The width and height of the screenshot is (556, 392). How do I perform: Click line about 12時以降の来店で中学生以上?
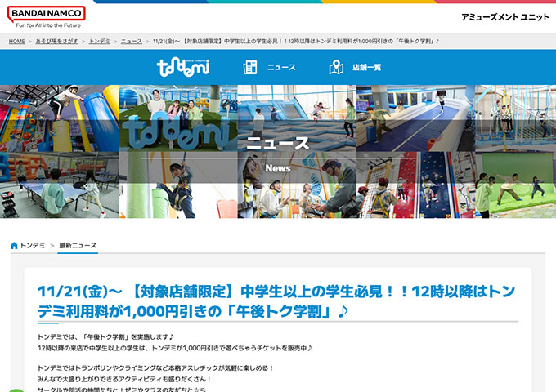click(175, 348)
